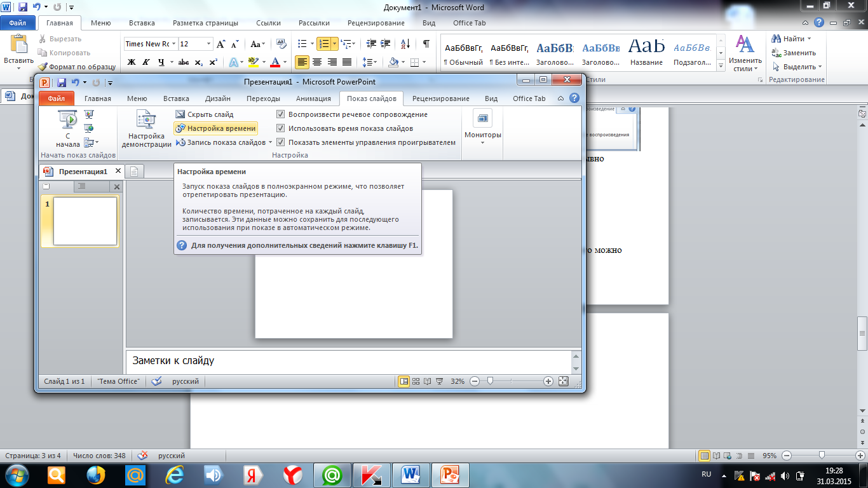Justify text in Word ribbon
Viewport: 868px width, 488px height.
coord(347,62)
